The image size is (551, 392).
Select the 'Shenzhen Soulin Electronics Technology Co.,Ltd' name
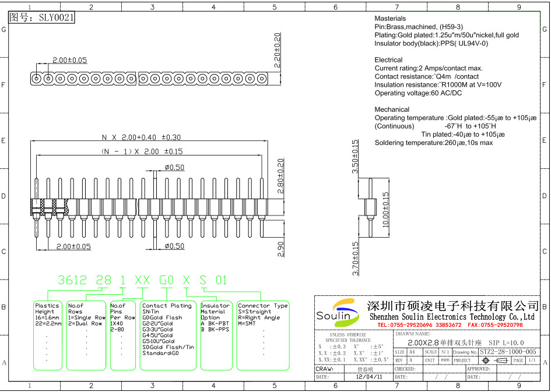452,317
